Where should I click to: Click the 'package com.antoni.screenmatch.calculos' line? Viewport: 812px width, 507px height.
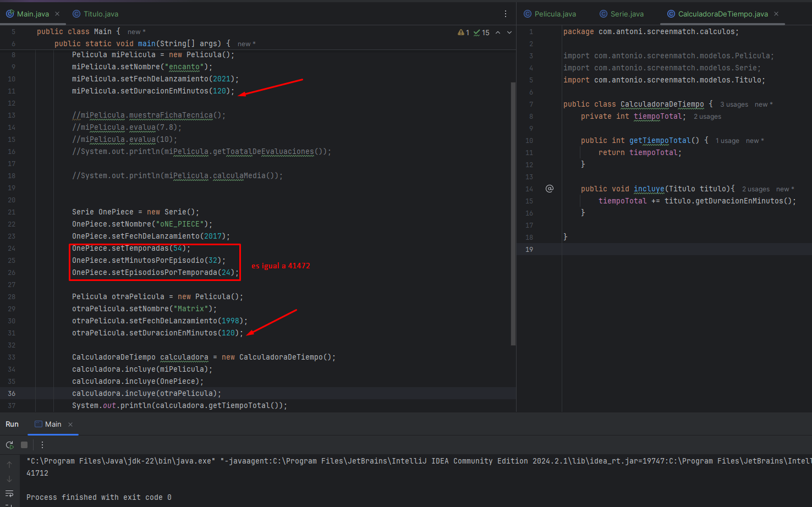(x=651, y=31)
